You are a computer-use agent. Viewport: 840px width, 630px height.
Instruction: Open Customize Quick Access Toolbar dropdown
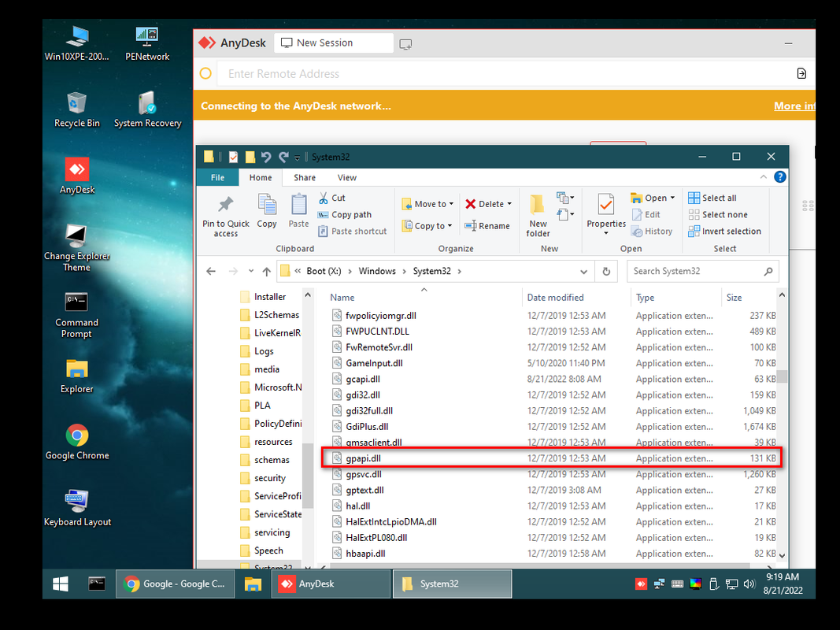point(298,157)
